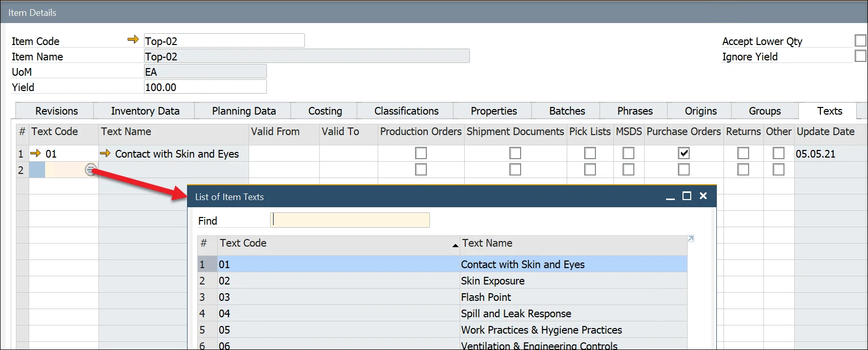
Task: Check Returns for text 01 row
Action: 743,153
